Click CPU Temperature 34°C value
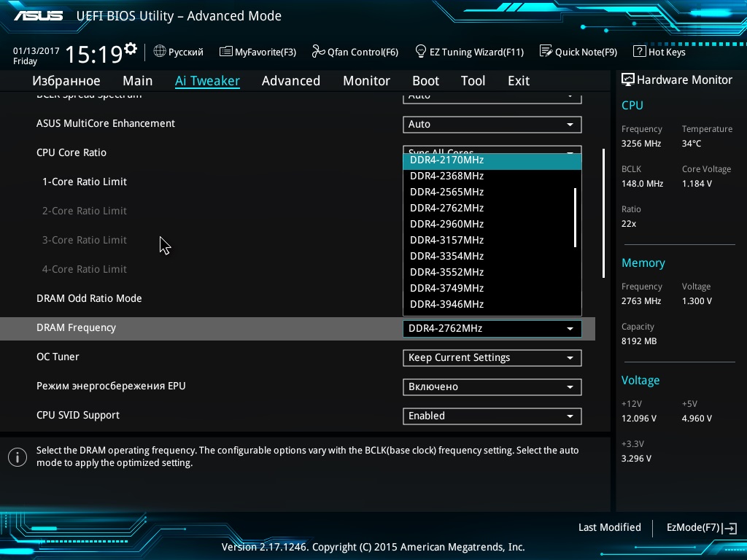 coord(692,144)
